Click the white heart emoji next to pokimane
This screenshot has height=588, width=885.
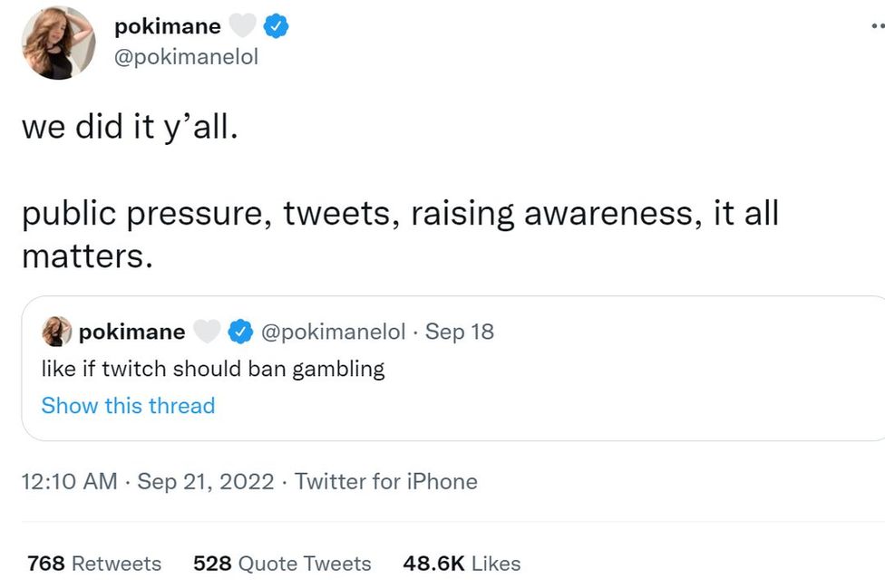[242, 27]
